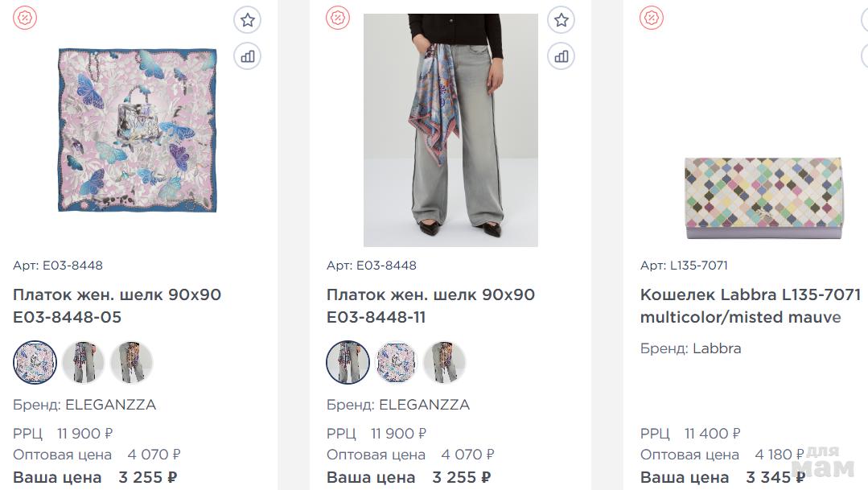Viewport: 868px width, 490px height.
Task: Click discount badge on the Labbra wallet card
Action: [652, 18]
